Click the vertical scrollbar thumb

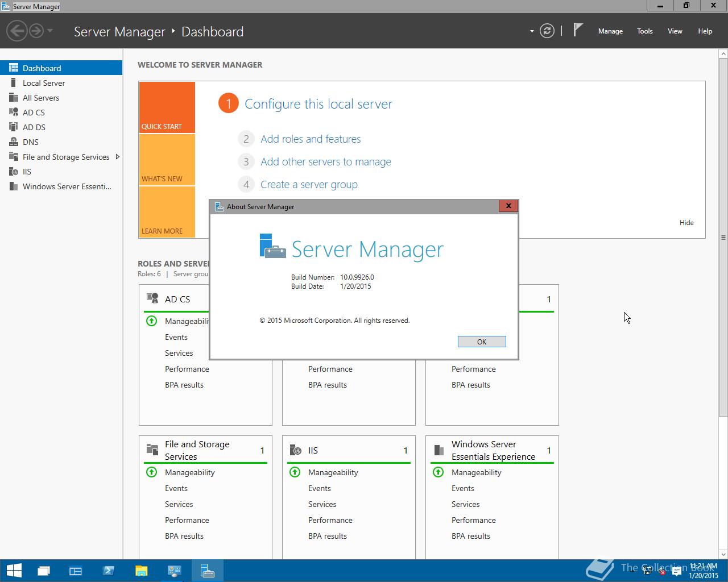point(723,238)
